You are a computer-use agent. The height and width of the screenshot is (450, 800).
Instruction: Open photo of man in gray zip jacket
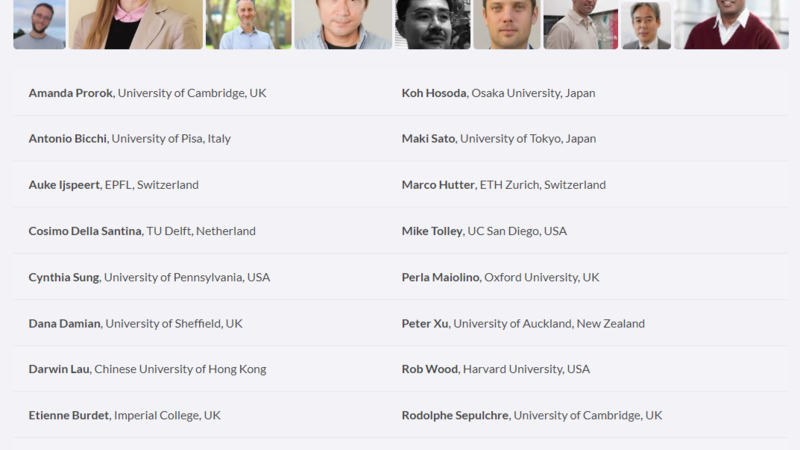343,24
